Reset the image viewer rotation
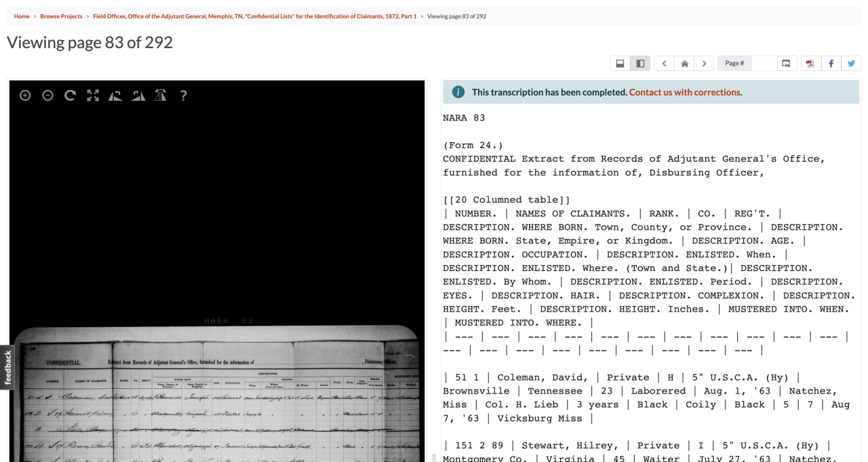868x462 pixels. 70,96
